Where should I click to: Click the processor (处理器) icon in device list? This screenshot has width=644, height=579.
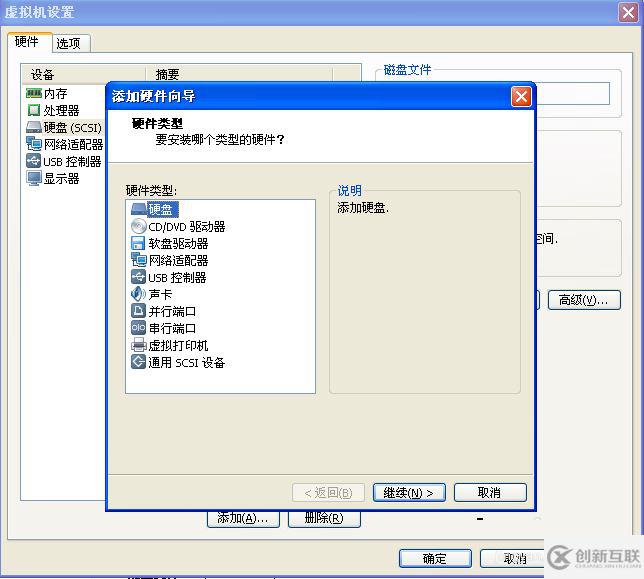[34, 110]
